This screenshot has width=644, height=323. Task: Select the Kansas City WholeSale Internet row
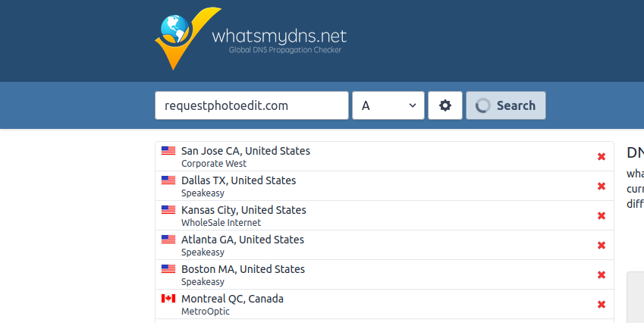click(385, 215)
